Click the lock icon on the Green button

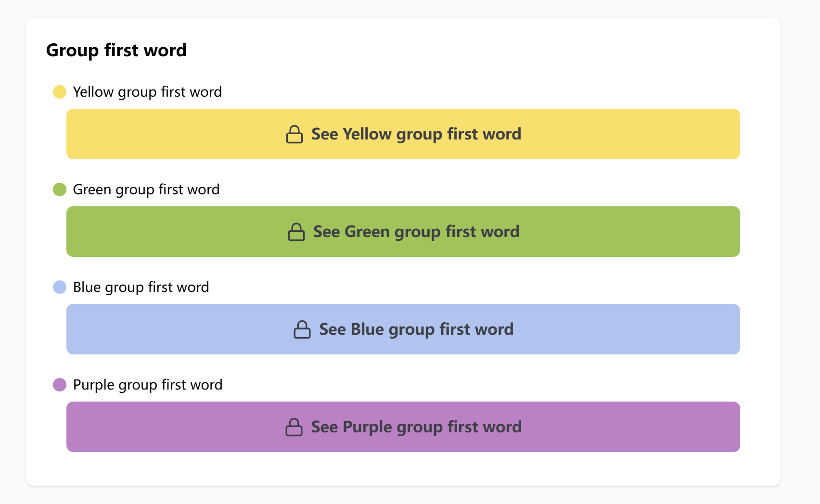click(296, 232)
